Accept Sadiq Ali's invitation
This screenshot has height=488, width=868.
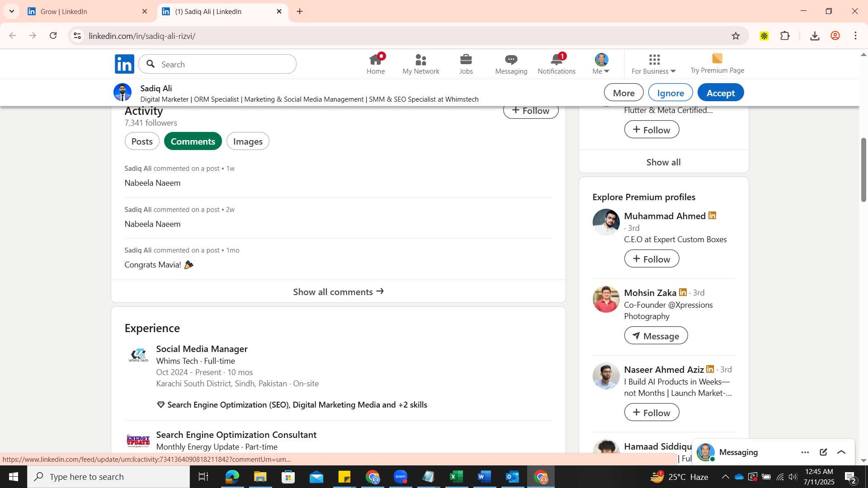click(721, 93)
